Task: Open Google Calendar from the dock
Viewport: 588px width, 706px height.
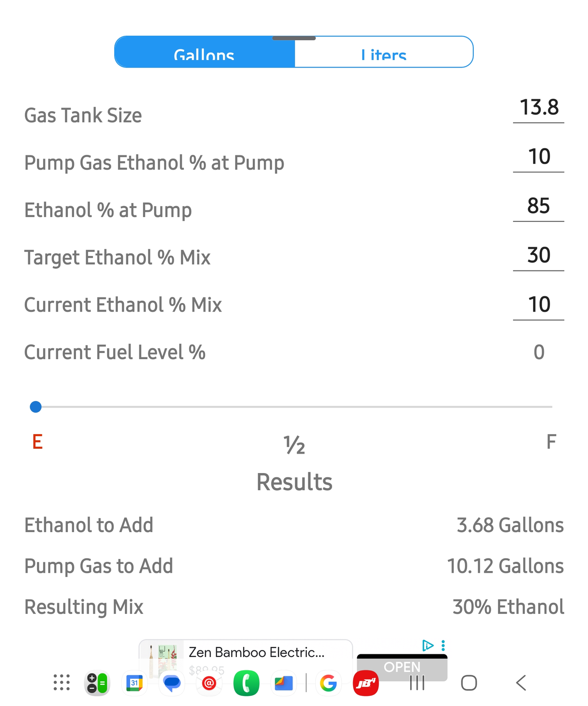Action: [134, 683]
